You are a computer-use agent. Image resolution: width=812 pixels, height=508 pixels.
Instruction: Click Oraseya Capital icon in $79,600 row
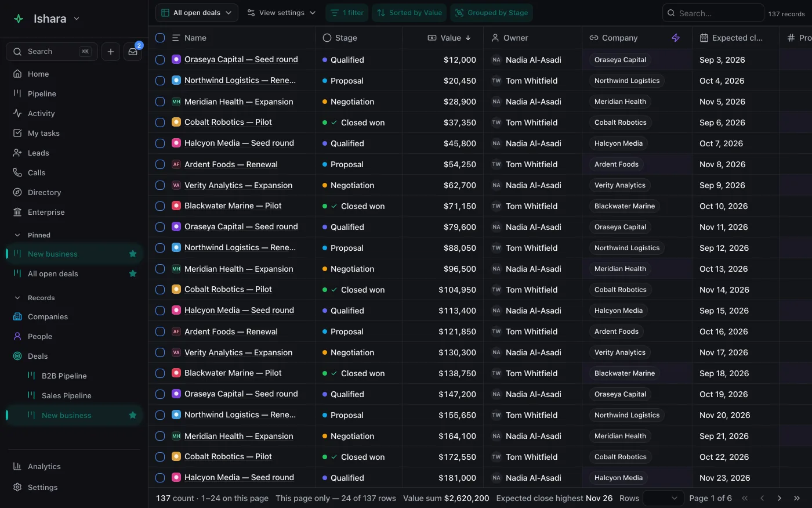click(x=176, y=227)
